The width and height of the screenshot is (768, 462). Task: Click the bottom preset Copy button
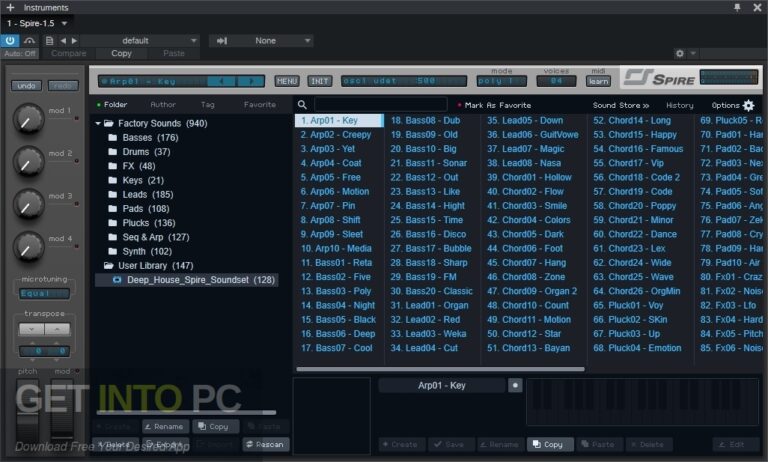coord(549,444)
